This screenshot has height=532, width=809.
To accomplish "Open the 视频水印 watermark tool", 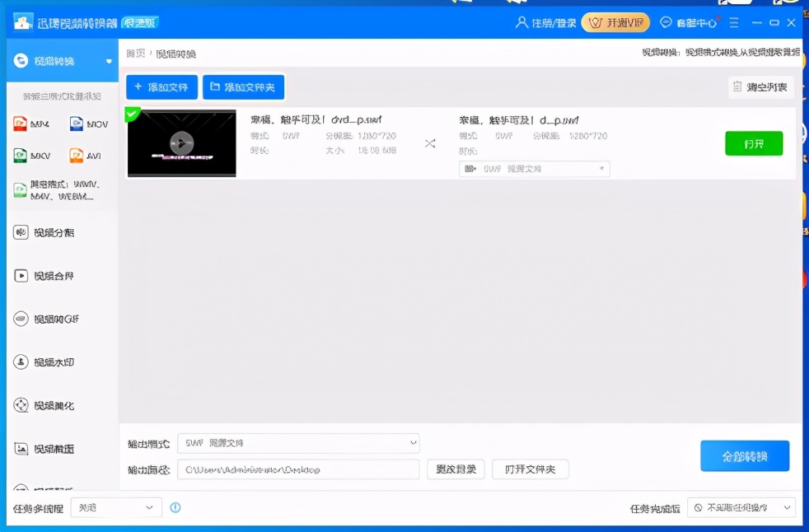I will pyautogui.click(x=55, y=362).
